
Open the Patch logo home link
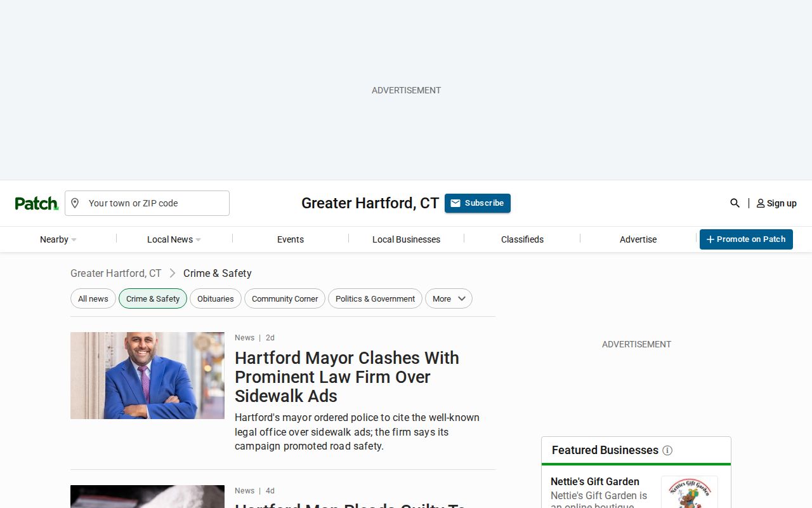pos(37,203)
